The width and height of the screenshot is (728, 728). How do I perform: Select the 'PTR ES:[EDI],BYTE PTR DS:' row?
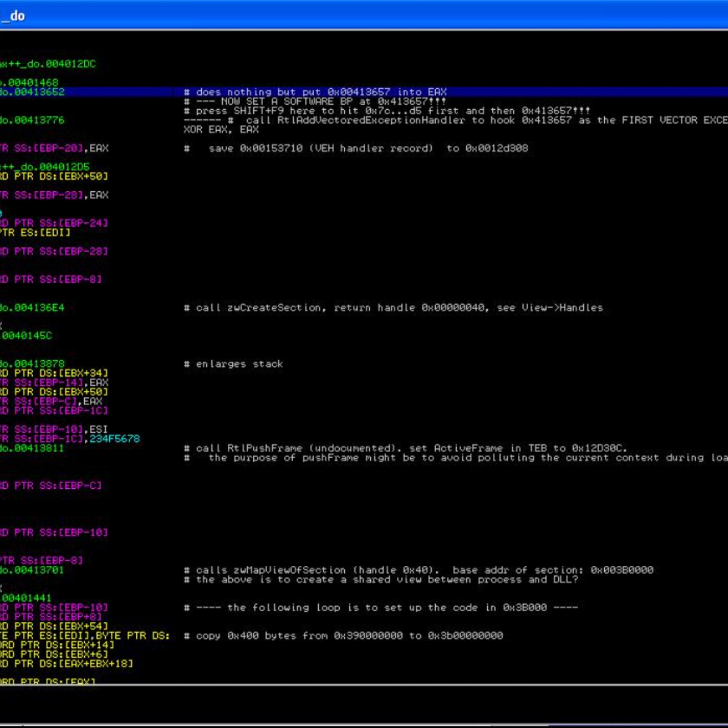point(85,635)
